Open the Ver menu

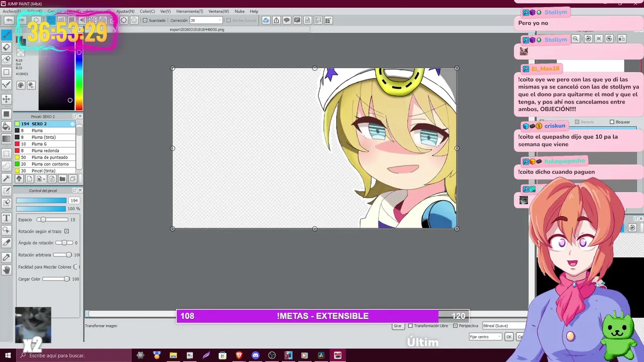[x=165, y=11]
